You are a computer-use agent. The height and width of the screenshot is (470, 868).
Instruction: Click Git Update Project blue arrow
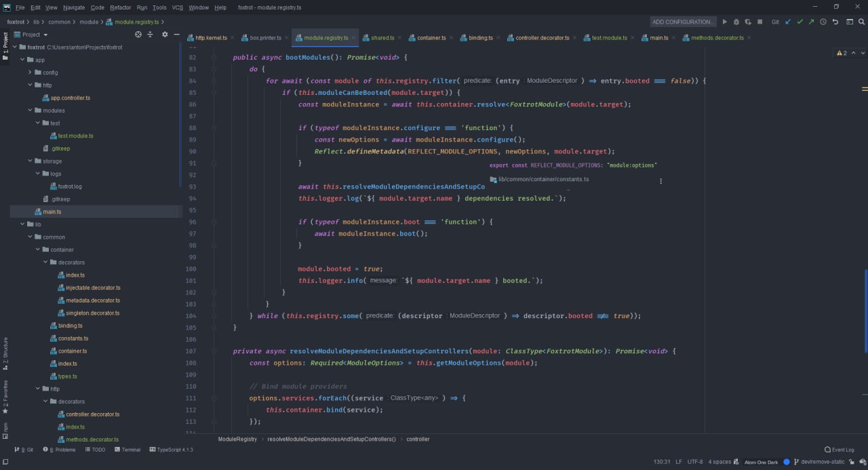pyautogui.click(x=788, y=22)
